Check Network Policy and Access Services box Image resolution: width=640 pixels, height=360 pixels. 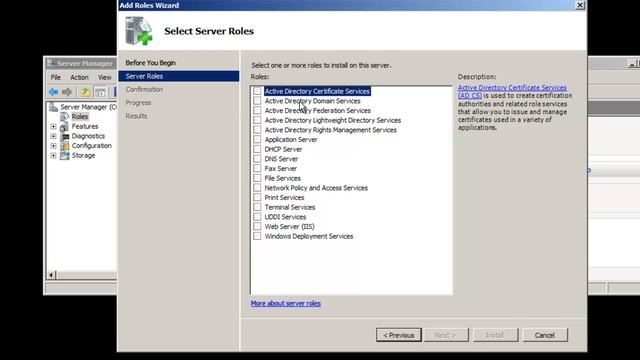(x=257, y=188)
